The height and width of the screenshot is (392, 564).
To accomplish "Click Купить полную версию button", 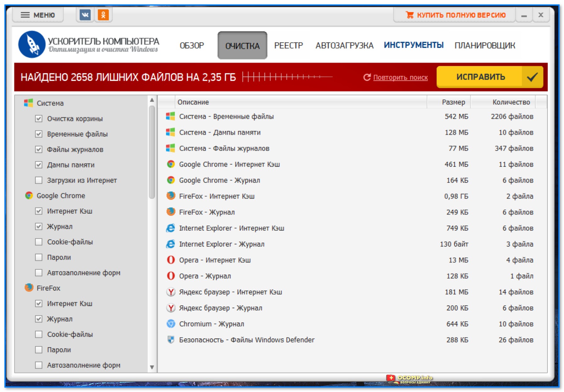I will [455, 15].
